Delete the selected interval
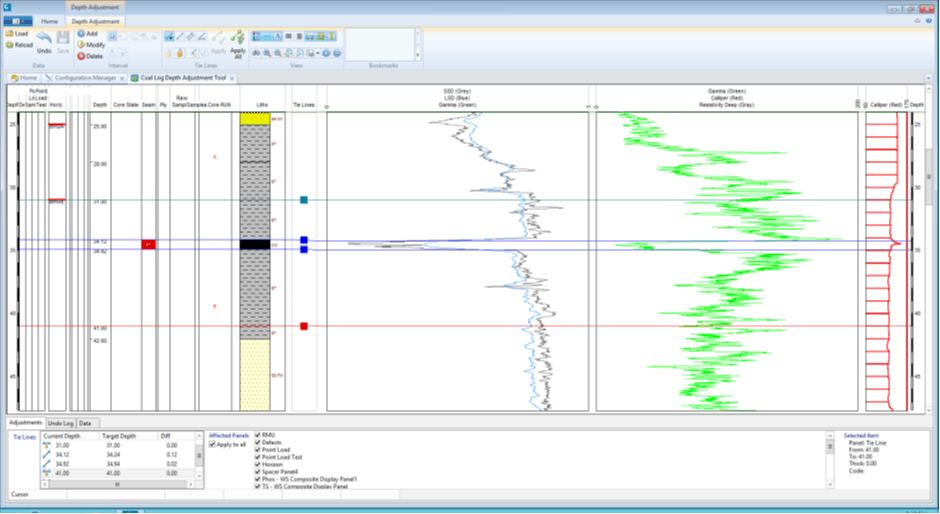940x514 pixels. pyautogui.click(x=89, y=56)
